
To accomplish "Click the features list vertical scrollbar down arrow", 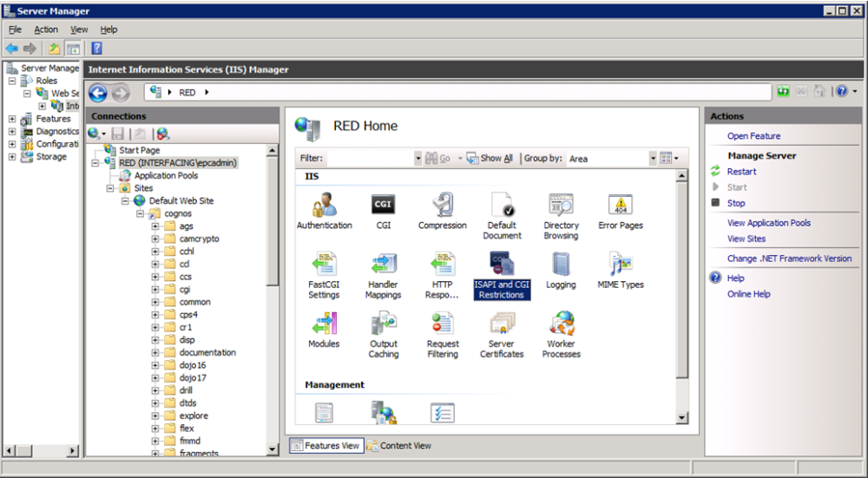I will [682, 417].
